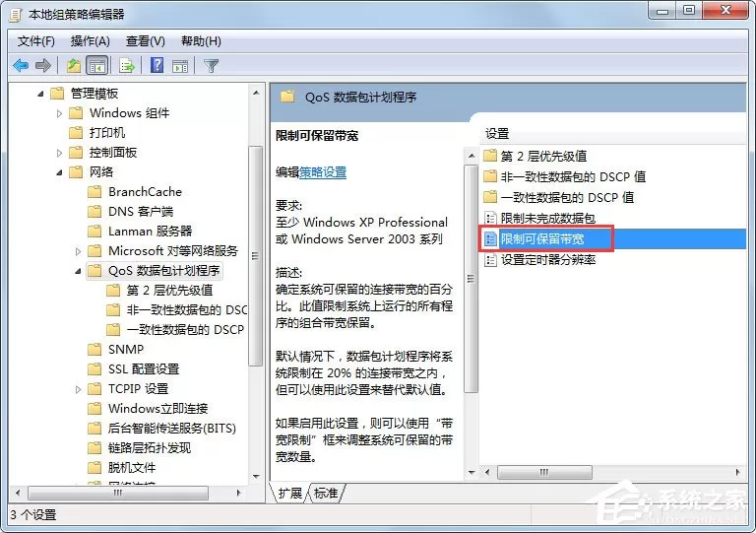Select 第 2 层优先级值 in left tree

(x=169, y=291)
